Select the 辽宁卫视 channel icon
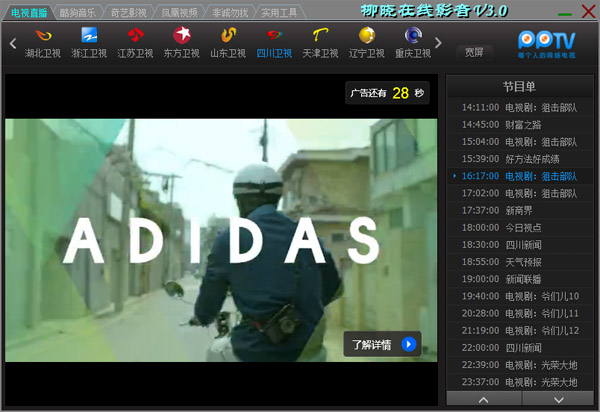Viewport: 600px width, 412px height. (367, 36)
